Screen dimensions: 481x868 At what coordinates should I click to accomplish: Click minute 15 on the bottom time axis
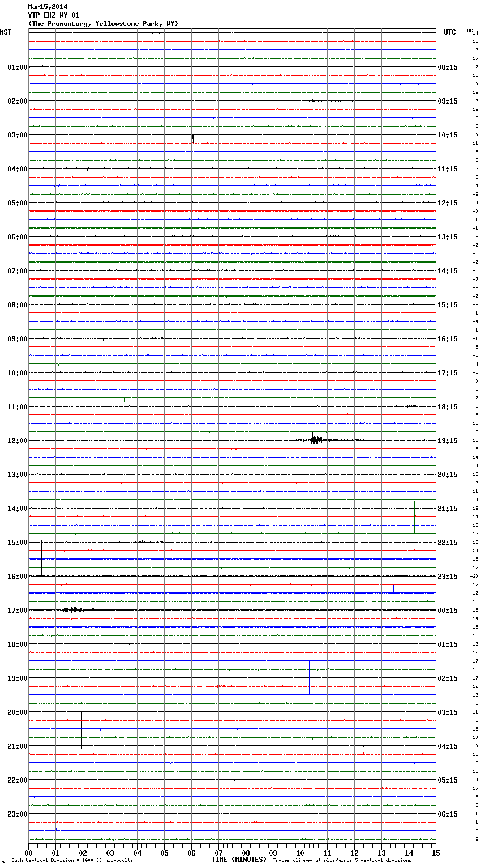[436, 853]
